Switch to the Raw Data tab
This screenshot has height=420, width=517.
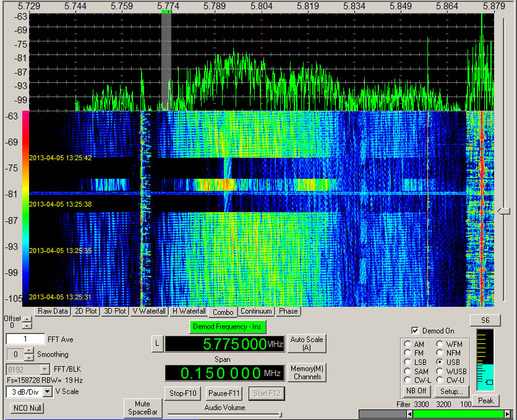click(x=53, y=311)
